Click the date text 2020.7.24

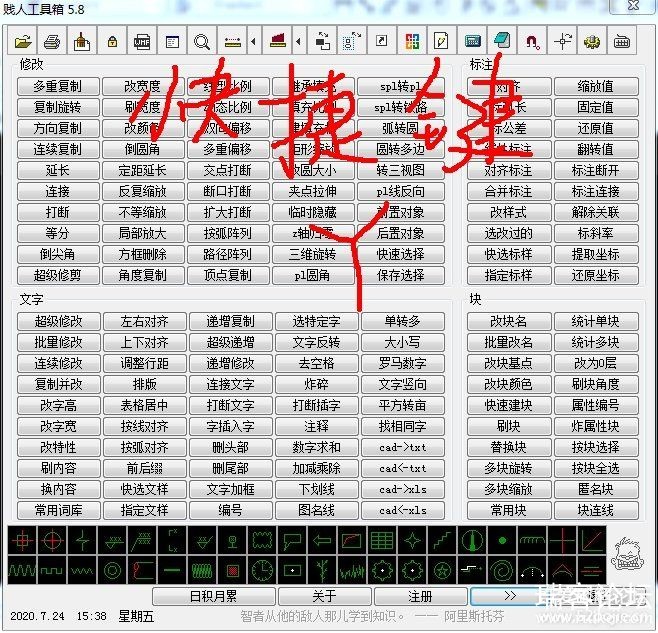coord(37,616)
